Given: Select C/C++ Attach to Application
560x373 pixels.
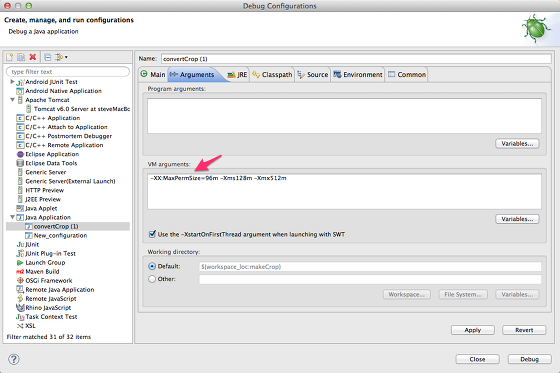Looking at the screenshot, I should tap(66, 127).
